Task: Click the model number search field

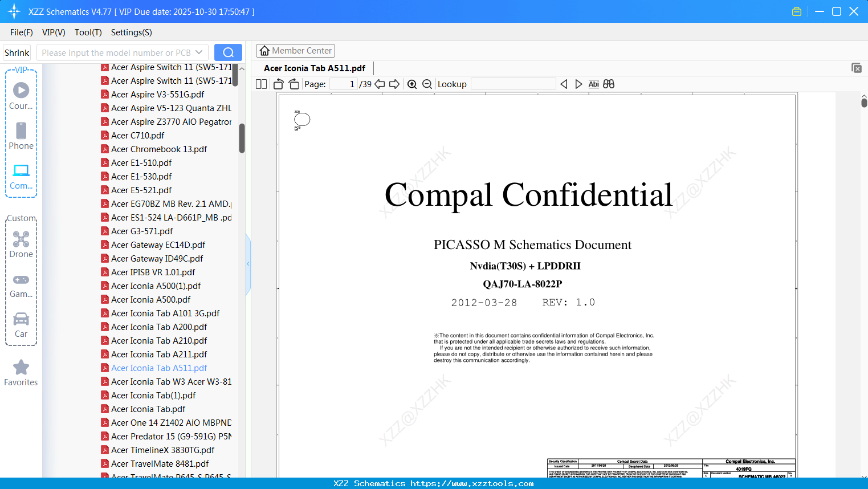Action: pyautogui.click(x=116, y=52)
